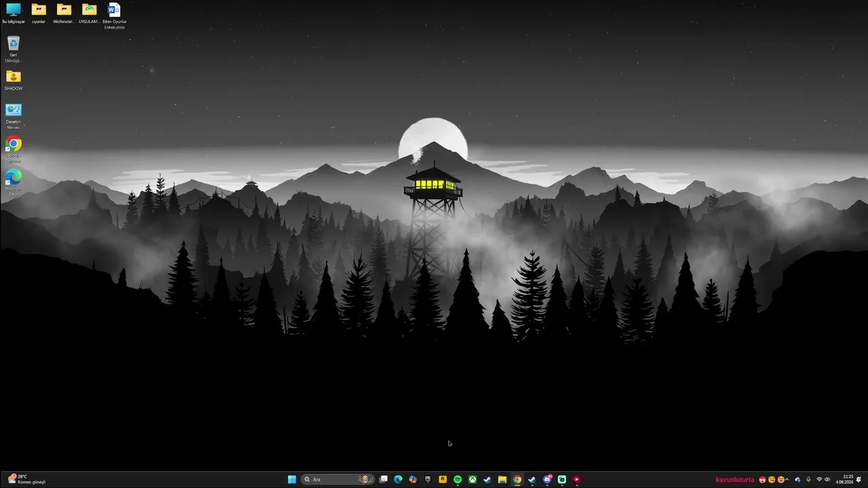Launch Microsoft Edge from the taskbar
Viewport: 868px width, 488px height.
(x=398, y=479)
